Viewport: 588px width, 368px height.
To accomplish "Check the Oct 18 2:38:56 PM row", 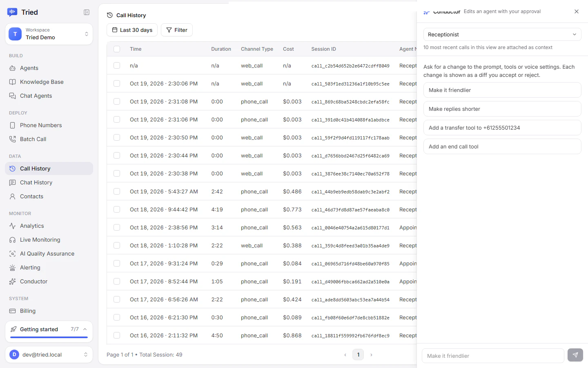I will point(117,227).
